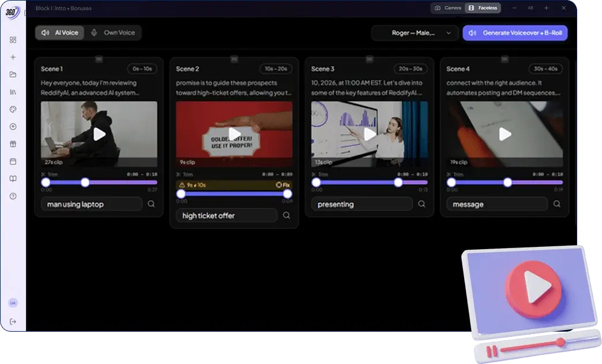The image size is (602, 364).
Task: Click Scene 1 trim start handle
Action: [46, 182]
